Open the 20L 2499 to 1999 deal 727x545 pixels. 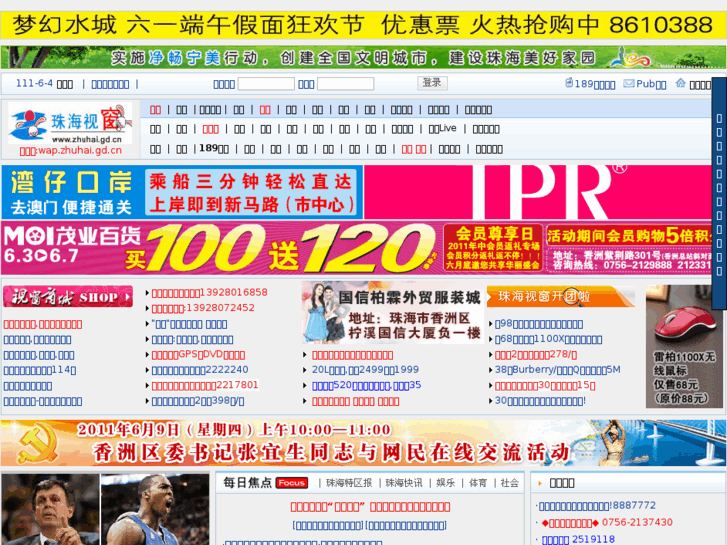(x=365, y=370)
